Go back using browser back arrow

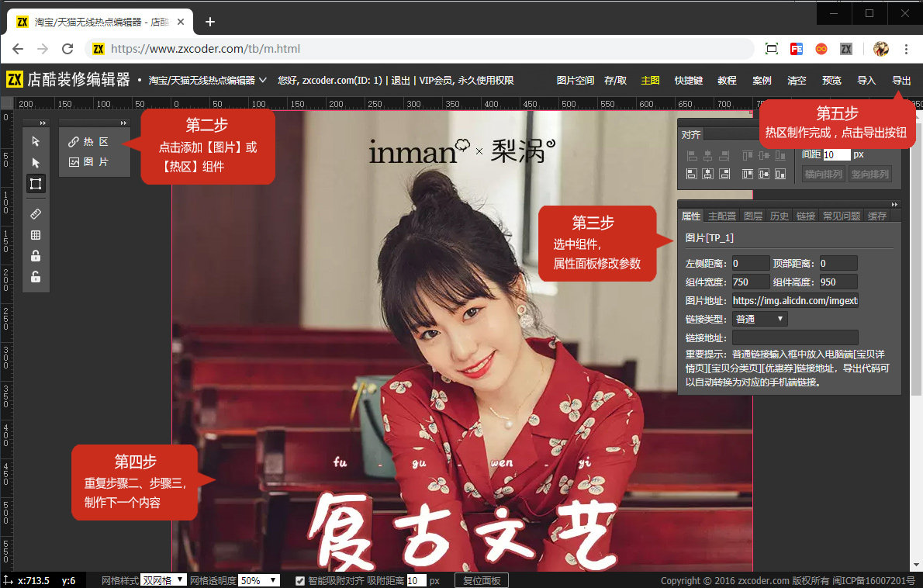[x=18, y=49]
